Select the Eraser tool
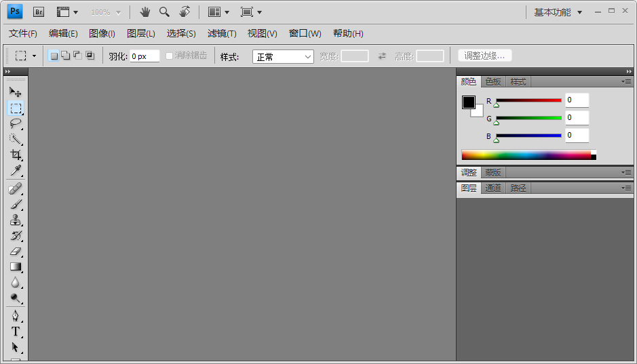Viewport: 637px width, 364px height. (x=16, y=251)
